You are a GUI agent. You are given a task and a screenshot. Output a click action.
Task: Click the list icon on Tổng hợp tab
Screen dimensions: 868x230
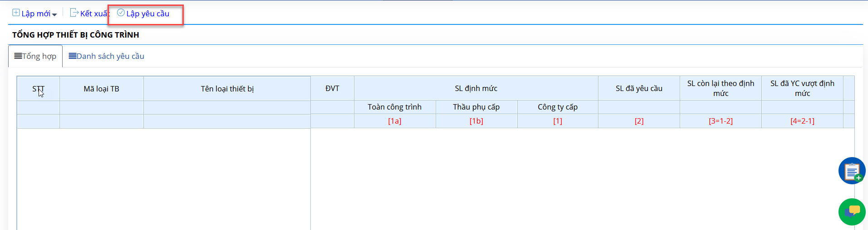(18, 56)
